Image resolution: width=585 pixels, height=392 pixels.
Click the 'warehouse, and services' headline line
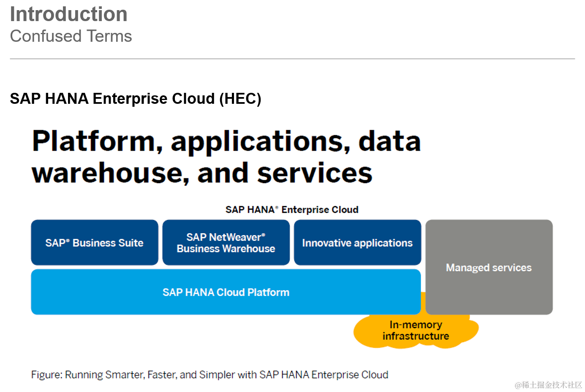[202, 173]
